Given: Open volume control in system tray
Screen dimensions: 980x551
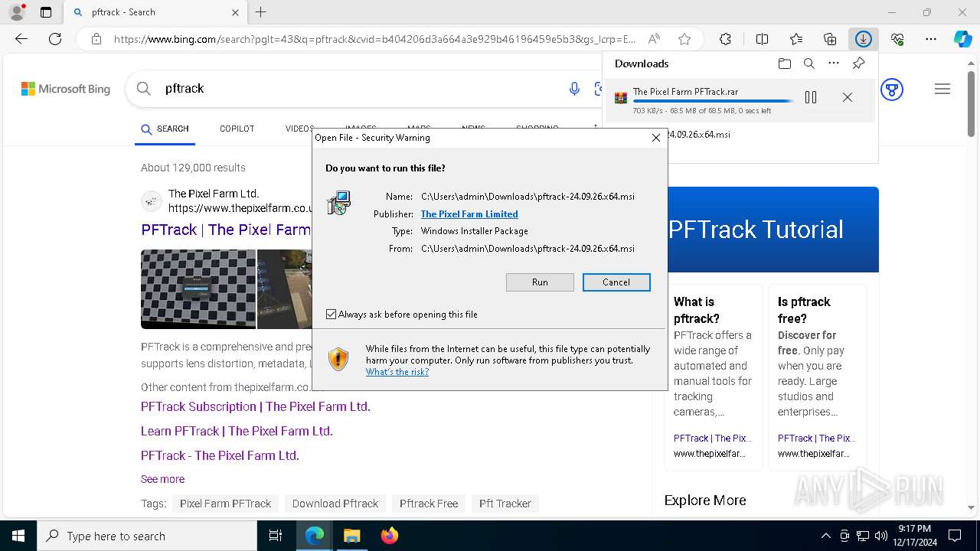Looking at the screenshot, I should click(880, 536).
